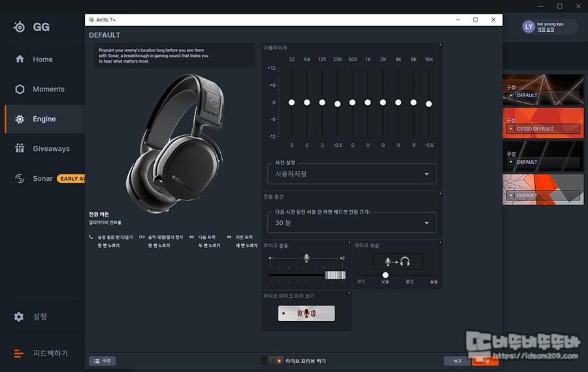Click the answer call phone icon
This screenshot has height=372, width=588.
pos(91,237)
